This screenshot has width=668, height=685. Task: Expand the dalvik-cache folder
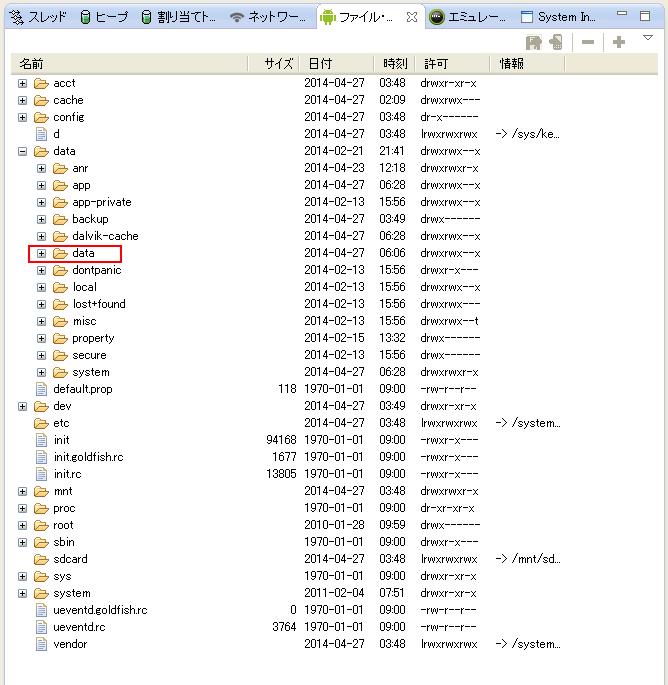coord(42,236)
